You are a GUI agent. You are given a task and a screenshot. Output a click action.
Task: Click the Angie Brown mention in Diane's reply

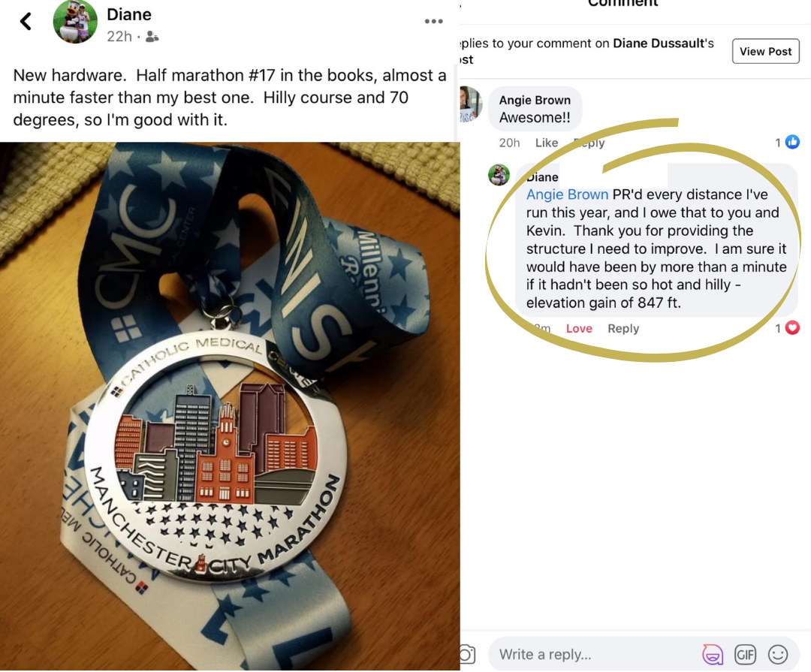pos(567,194)
